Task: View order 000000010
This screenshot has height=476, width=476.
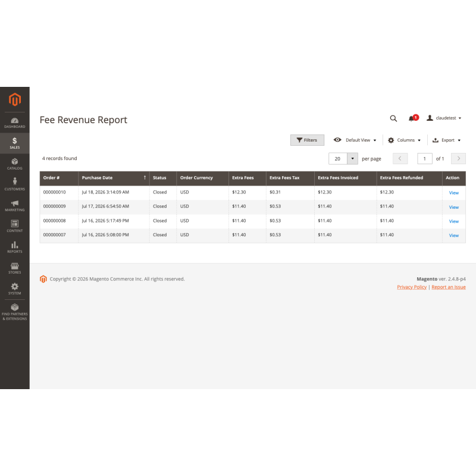Action: tap(453, 193)
